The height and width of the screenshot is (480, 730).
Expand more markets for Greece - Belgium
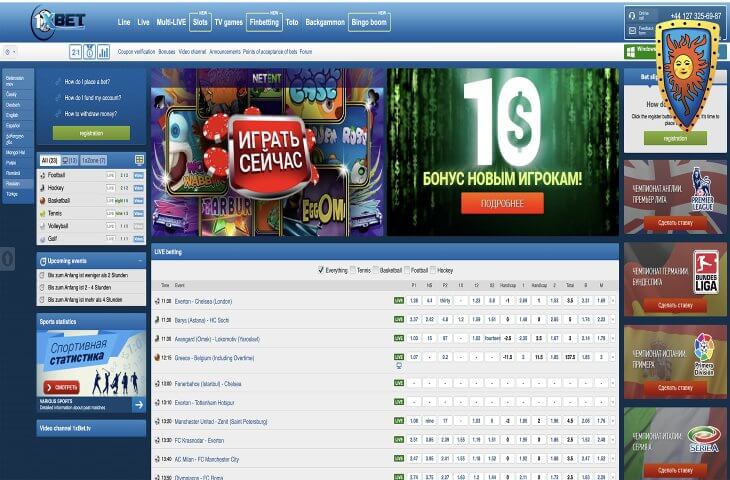(613, 357)
